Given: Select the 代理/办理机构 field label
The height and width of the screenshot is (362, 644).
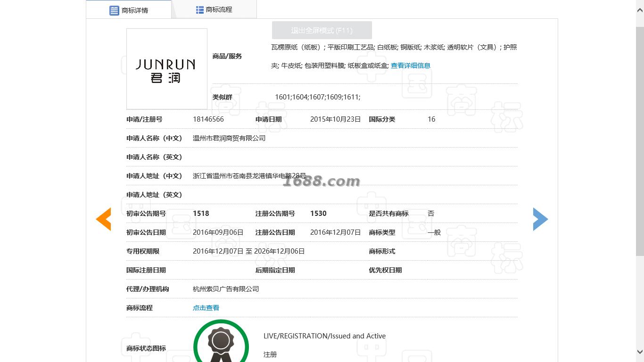Looking at the screenshot, I should tap(148, 289).
